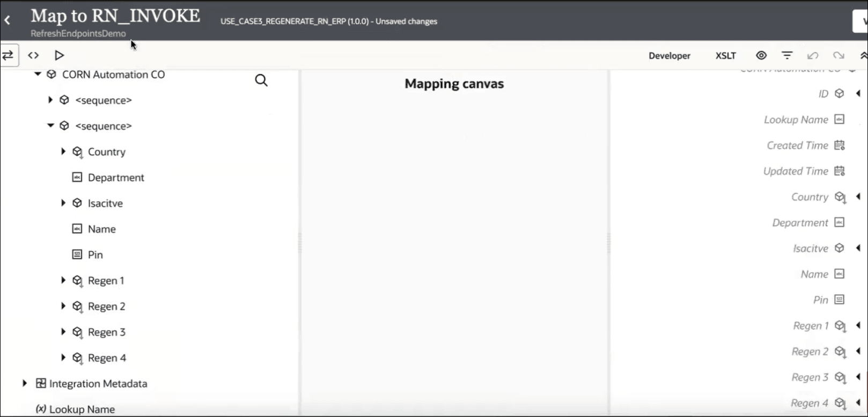Click the USE_CASE3_REGENERATE_RN_ERP unsaved changes text
This screenshot has height=417, width=868.
[329, 21]
